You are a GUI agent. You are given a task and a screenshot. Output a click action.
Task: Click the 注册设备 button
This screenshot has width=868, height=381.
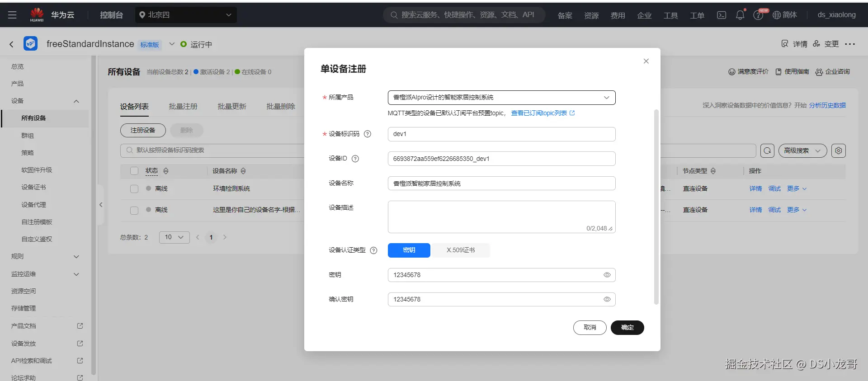143,130
